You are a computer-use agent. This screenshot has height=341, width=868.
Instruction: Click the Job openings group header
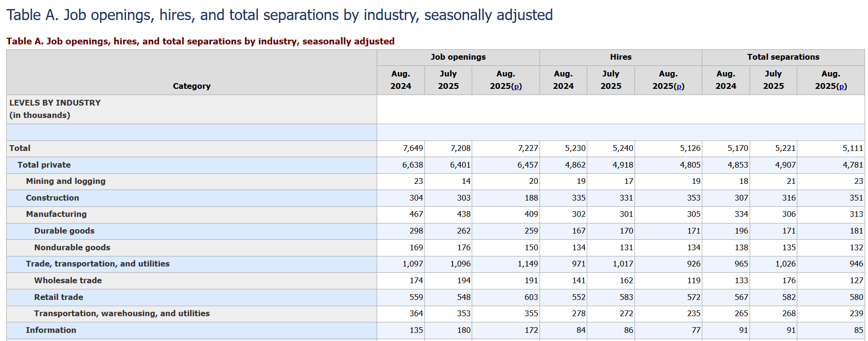click(x=458, y=57)
